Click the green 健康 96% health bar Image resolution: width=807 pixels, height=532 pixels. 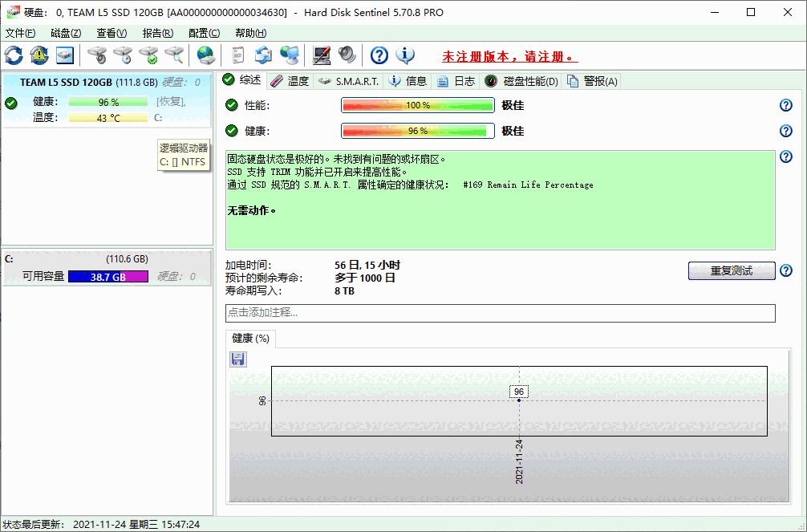tap(417, 131)
